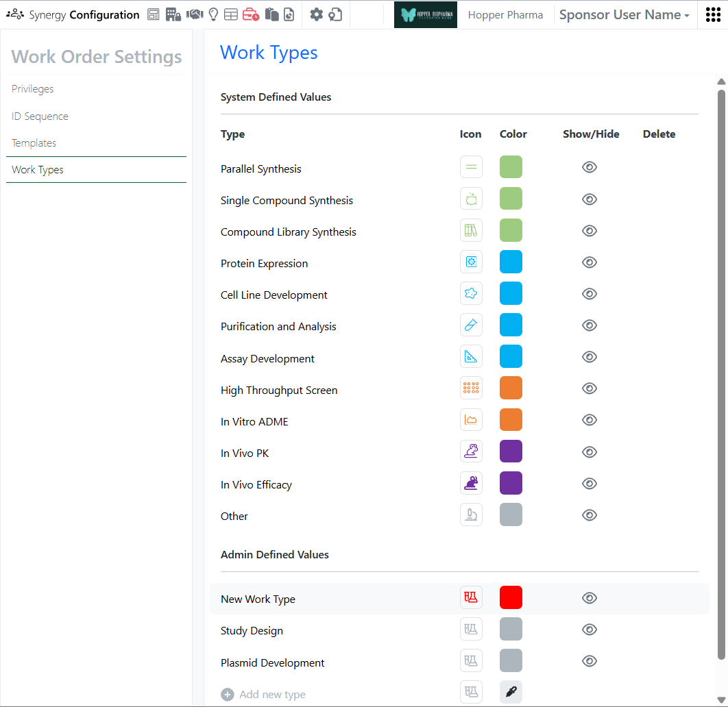Toggle the eye icon for In Vitro ADME
Viewport: 728px width, 707px height.
tap(589, 420)
